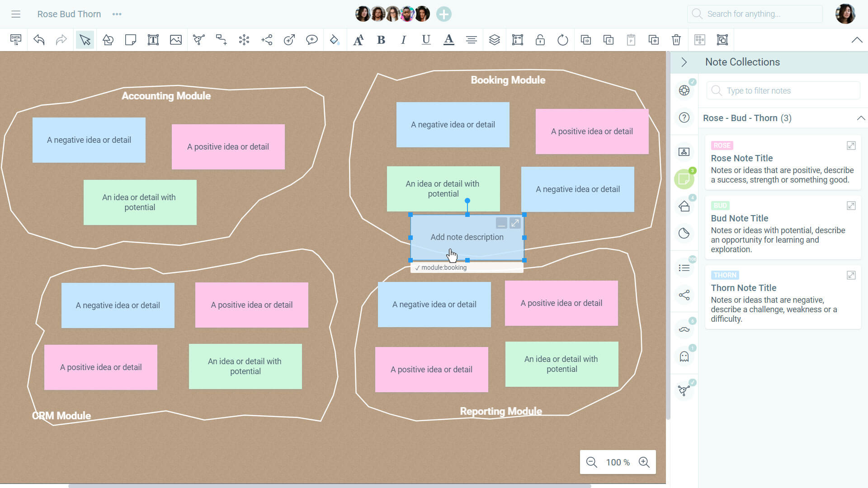Open the fill color paint bucket
The image size is (868, 488).
click(335, 40)
